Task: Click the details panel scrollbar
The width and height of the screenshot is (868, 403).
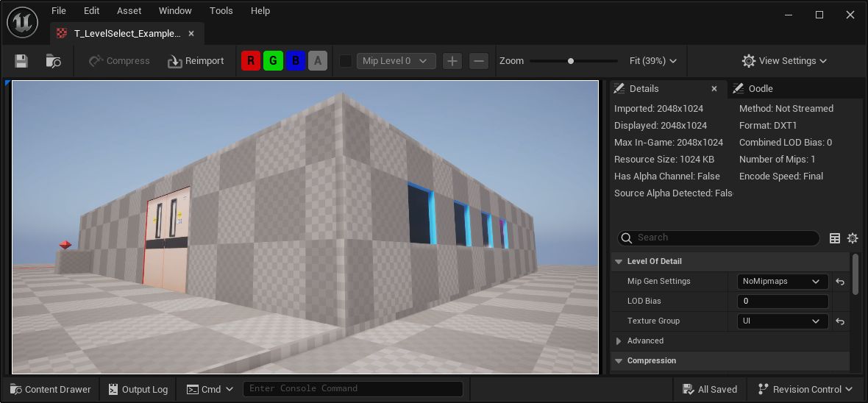Action: (x=855, y=274)
